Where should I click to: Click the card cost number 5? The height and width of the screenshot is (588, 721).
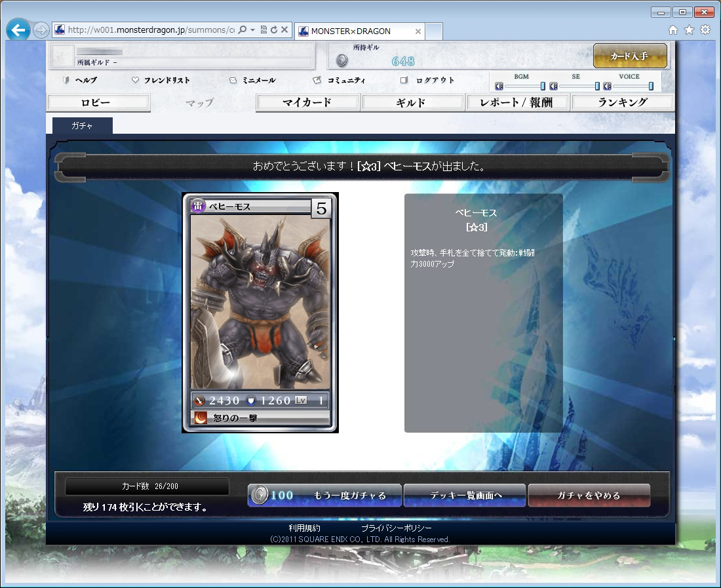pyautogui.click(x=321, y=208)
